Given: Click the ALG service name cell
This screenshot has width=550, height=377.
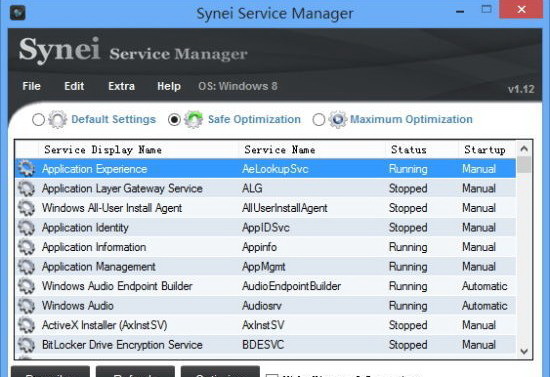Looking at the screenshot, I should [x=252, y=188].
